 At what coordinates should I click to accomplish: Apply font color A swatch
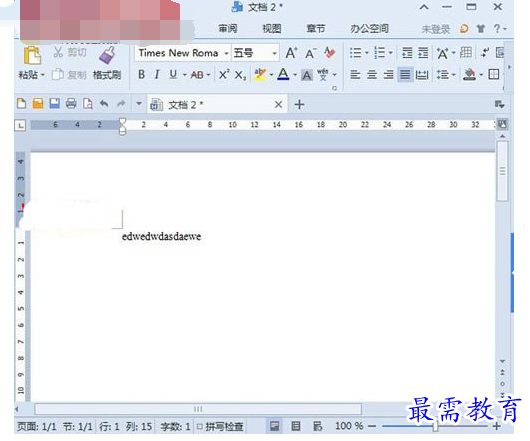(283, 74)
